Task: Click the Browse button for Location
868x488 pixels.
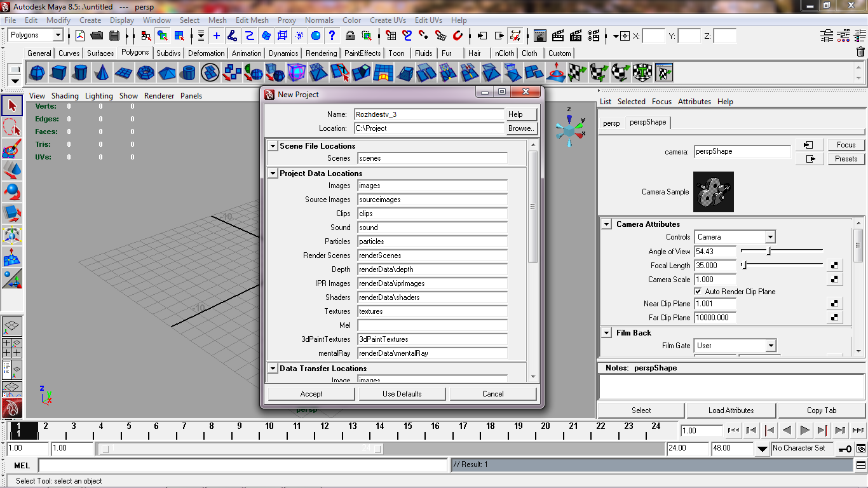Action: pos(522,128)
